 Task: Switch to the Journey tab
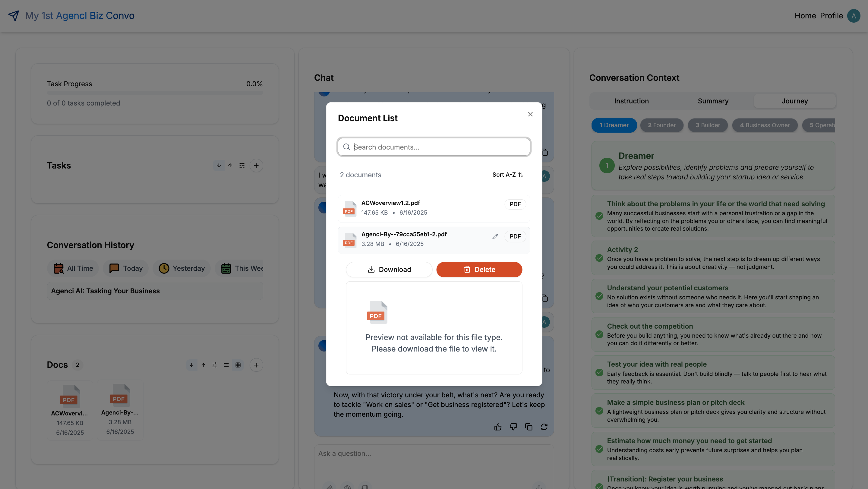pyautogui.click(x=794, y=101)
